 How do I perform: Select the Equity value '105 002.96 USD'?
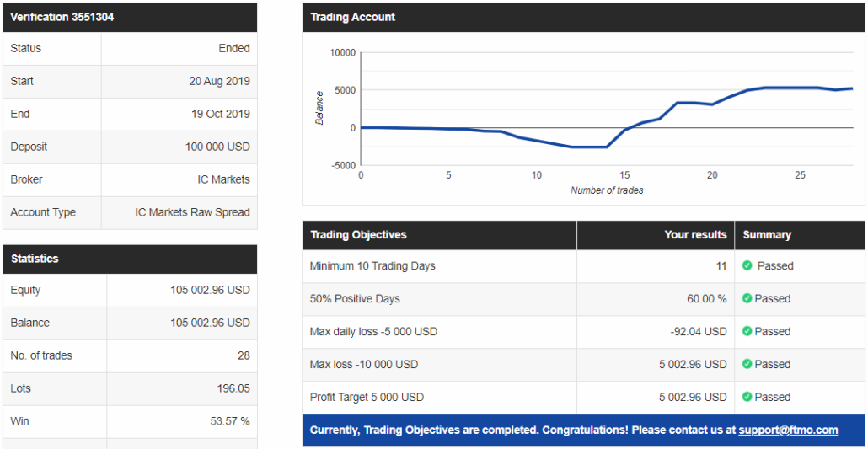(210, 290)
